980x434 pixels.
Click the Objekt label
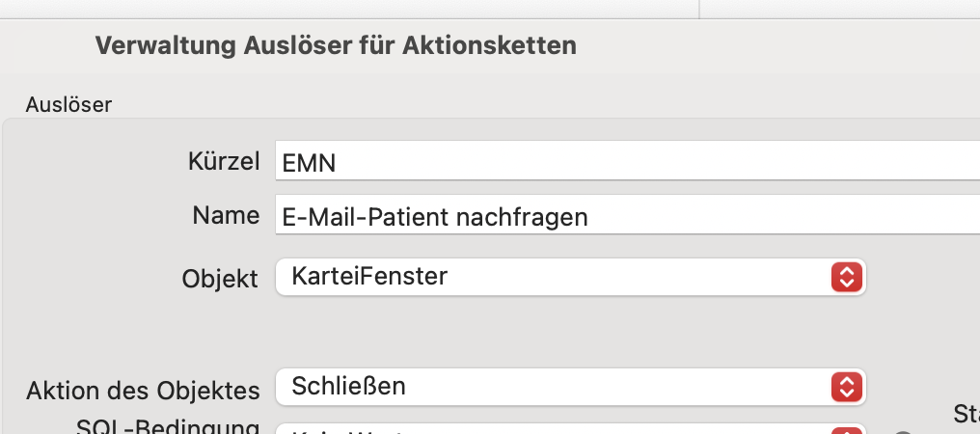tap(220, 279)
